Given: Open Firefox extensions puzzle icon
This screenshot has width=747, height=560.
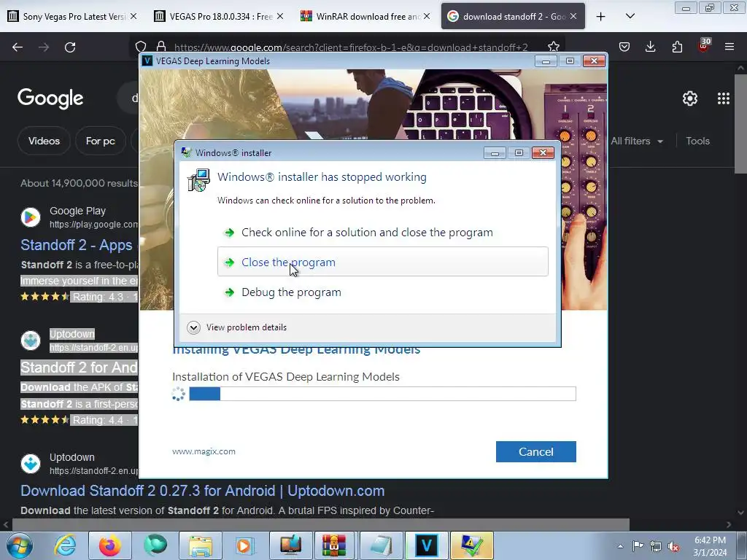Looking at the screenshot, I should tap(677, 47).
